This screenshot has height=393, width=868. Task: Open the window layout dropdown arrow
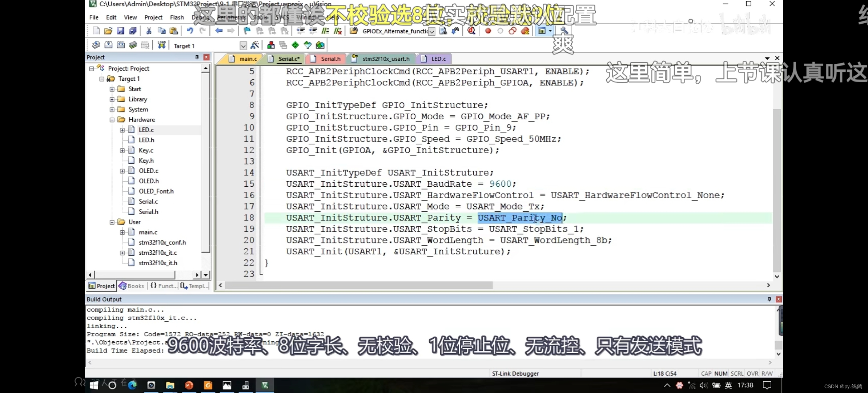tap(550, 31)
